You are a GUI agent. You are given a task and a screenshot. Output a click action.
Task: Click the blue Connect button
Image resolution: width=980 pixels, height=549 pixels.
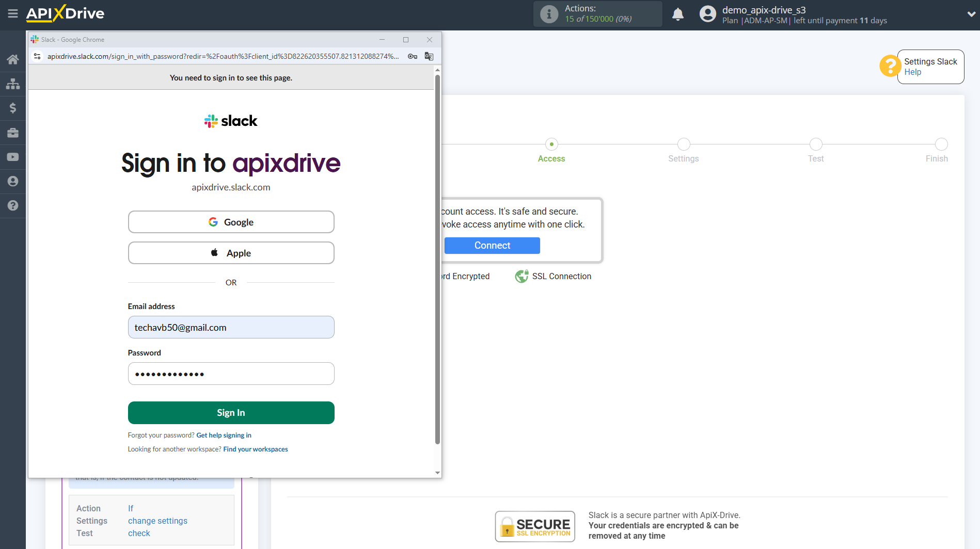point(492,246)
